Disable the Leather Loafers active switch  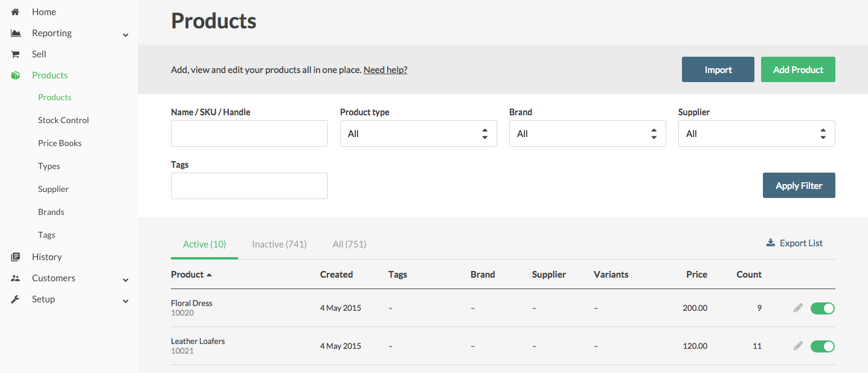tap(823, 346)
